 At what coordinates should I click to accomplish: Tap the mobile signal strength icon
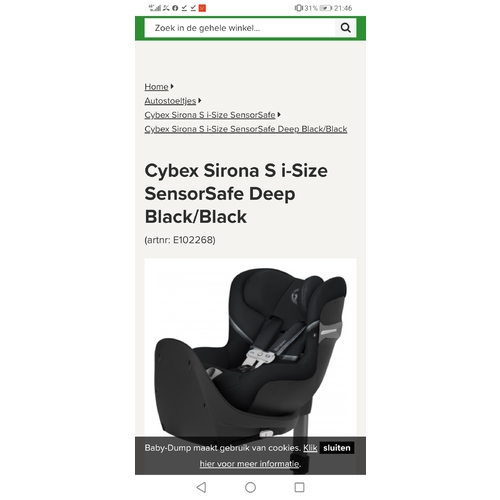[154, 8]
